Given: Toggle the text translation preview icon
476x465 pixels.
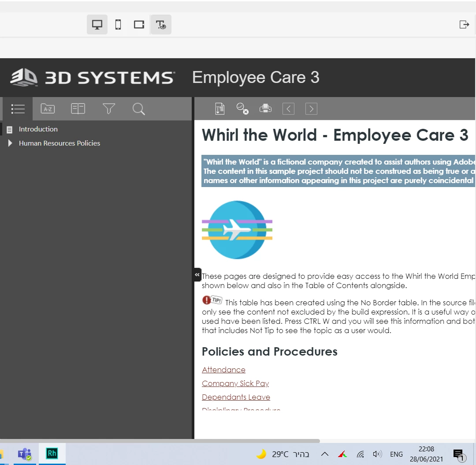Looking at the screenshot, I should [161, 25].
